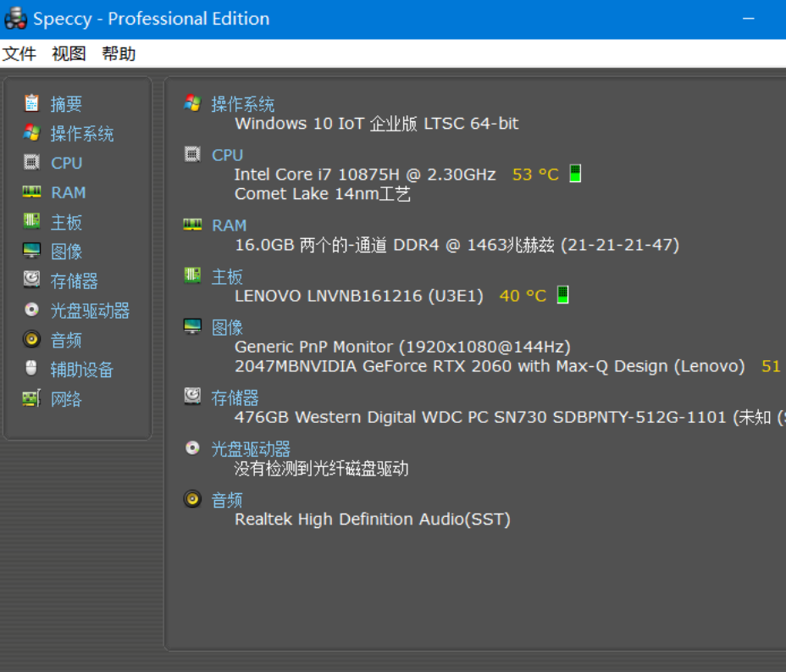The image size is (786, 672).
Task: Click the RAM module icon in summary panel
Action: coord(192,225)
